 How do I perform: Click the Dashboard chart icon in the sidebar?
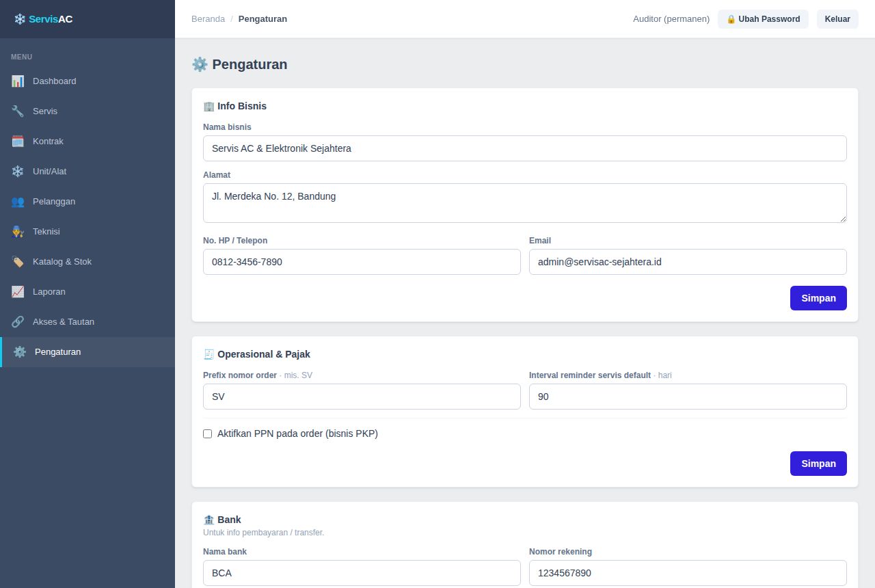click(x=18, y=81)
